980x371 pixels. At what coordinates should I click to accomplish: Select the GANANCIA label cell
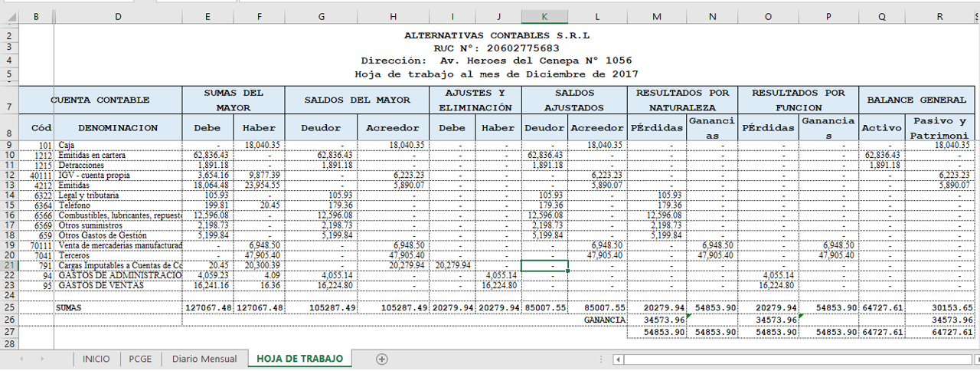click(605, 319)
